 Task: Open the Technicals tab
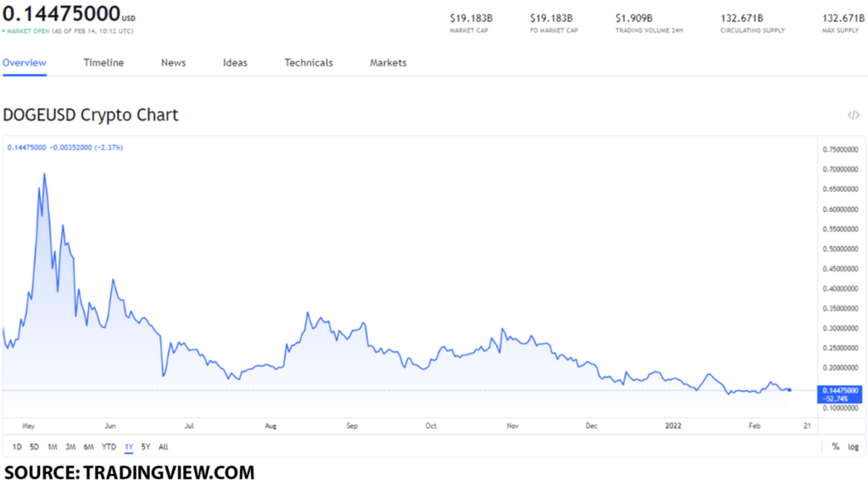click(x=309, y=63)
